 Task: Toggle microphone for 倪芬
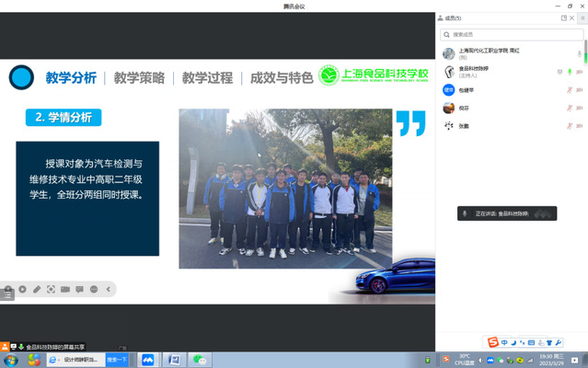[570, 108]
